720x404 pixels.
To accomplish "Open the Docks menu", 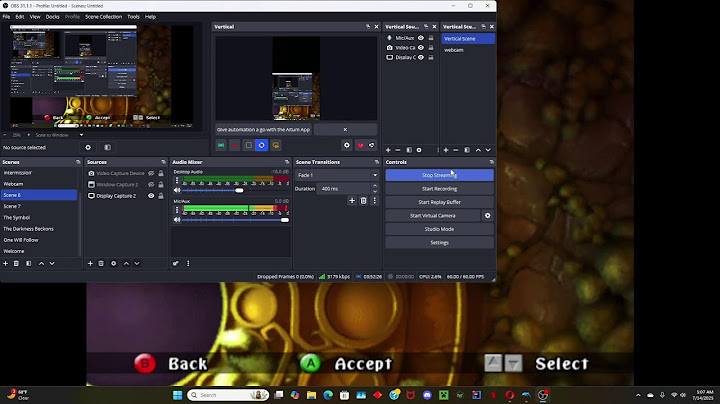I will point(52,17).
